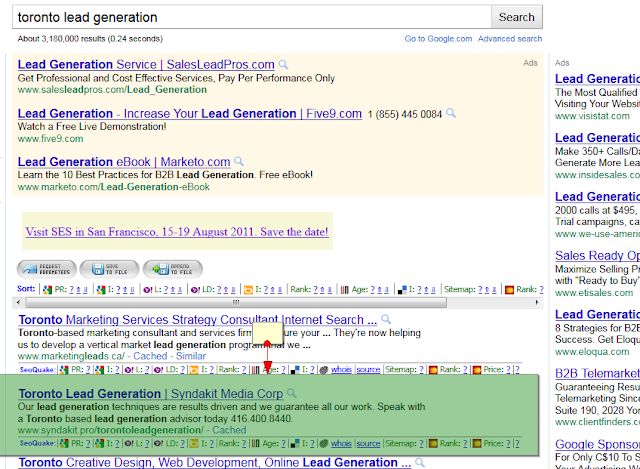Viewport: 640px width, 469px height.
Task: Open the Cached link for marketingleads.ca
Action: tap(150, 356)
